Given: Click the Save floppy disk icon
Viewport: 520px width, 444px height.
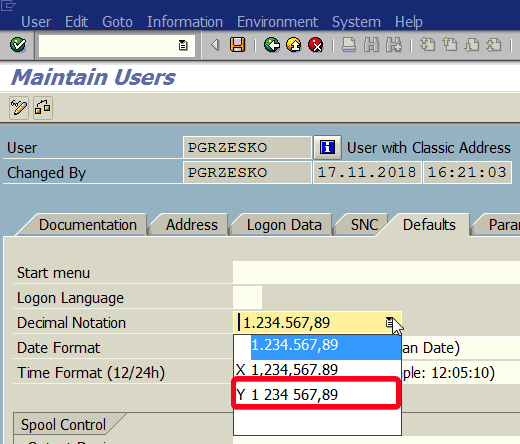Looking at the screenshot, I should point(237,45).
